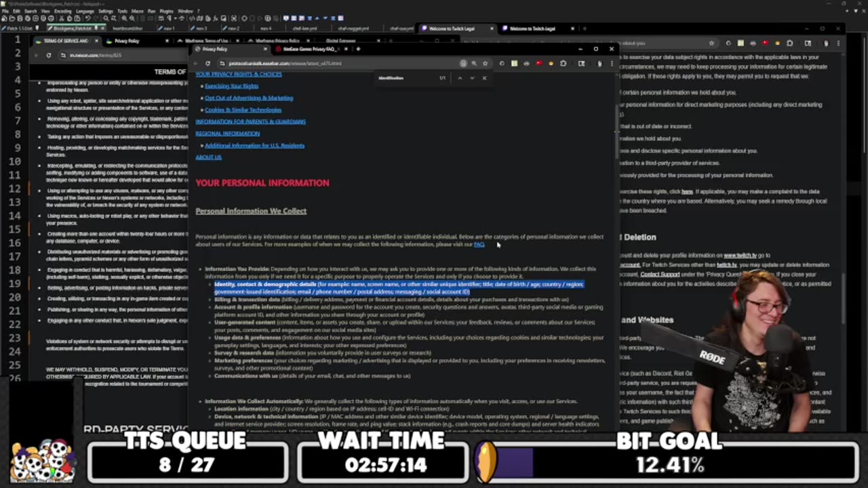Reload the Nexon terms page
Viewport: 868px width, 488px height.
[x=49, y=55]
